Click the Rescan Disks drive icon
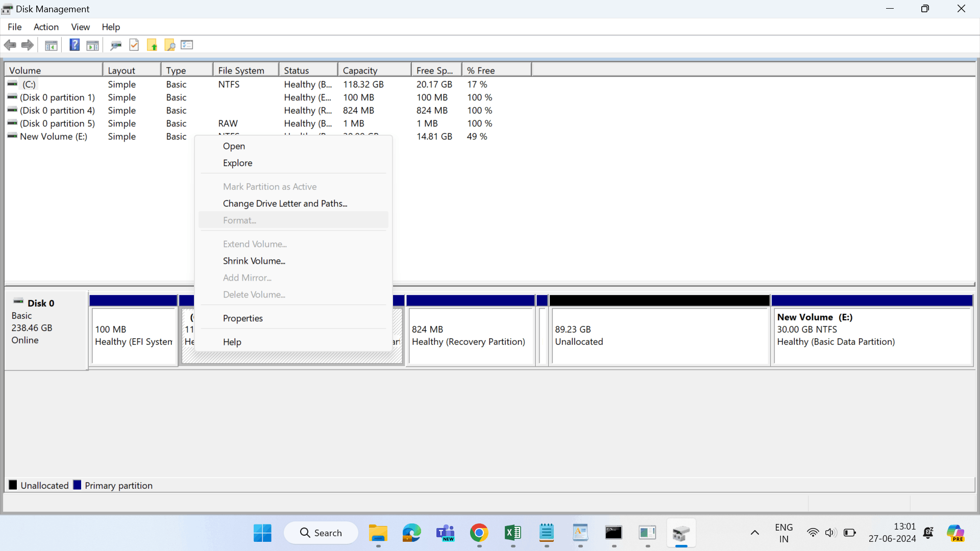 tap(116, 45)
